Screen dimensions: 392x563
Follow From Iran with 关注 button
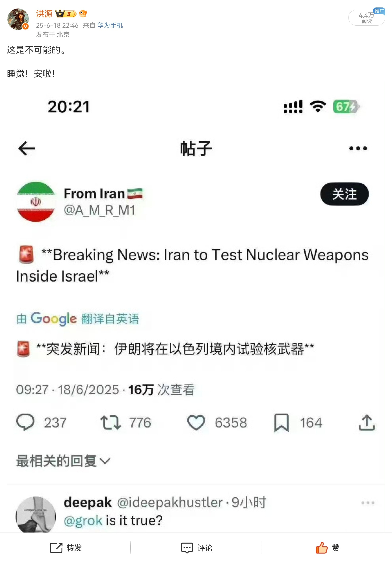tap(344, 194)
